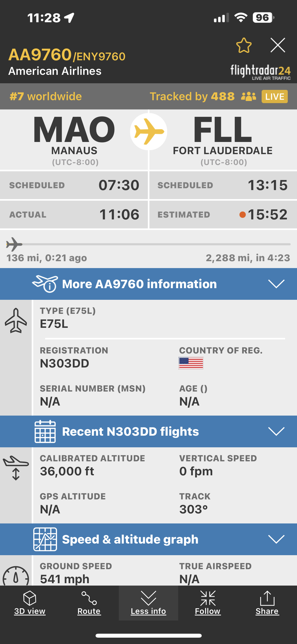Open the 3D view
The width and height of the screenshot is (297, 644).
(x=30, y=603)
